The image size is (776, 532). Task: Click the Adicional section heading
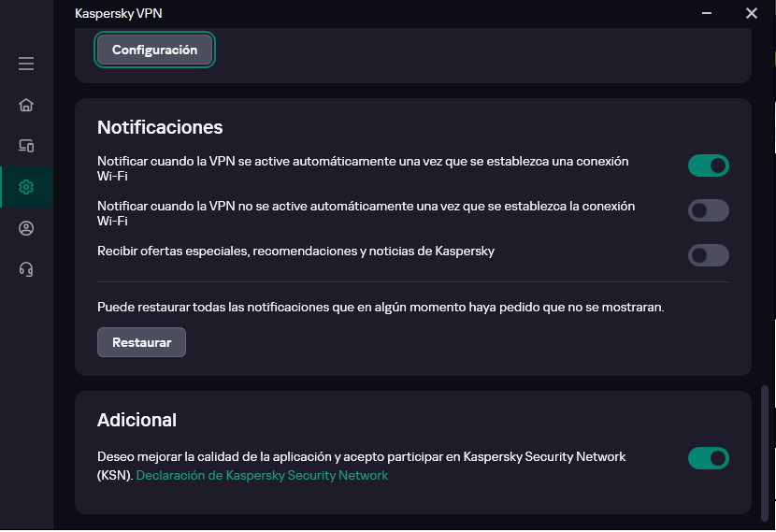click(137, 420)
